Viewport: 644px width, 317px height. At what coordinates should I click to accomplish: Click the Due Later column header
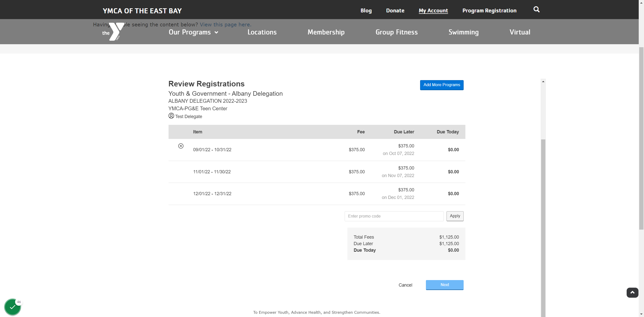tap(404, 132)
